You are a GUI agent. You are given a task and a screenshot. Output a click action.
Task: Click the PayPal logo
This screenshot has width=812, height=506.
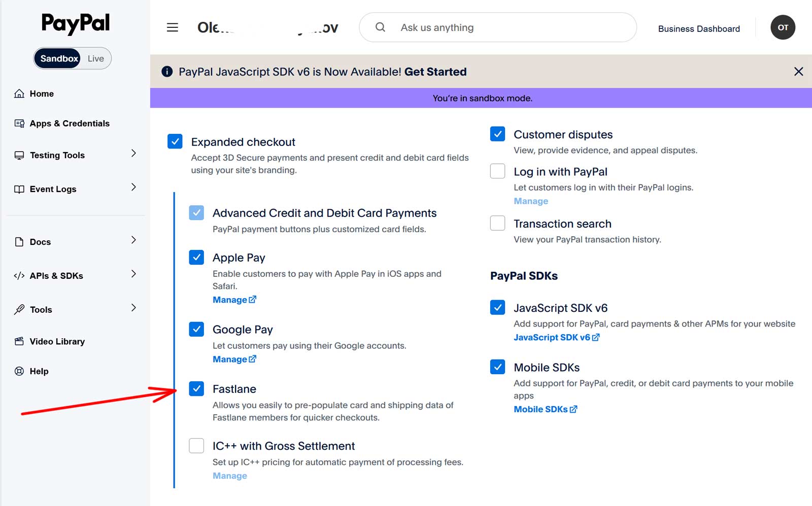pyautogui.click(x=75, y=23)
